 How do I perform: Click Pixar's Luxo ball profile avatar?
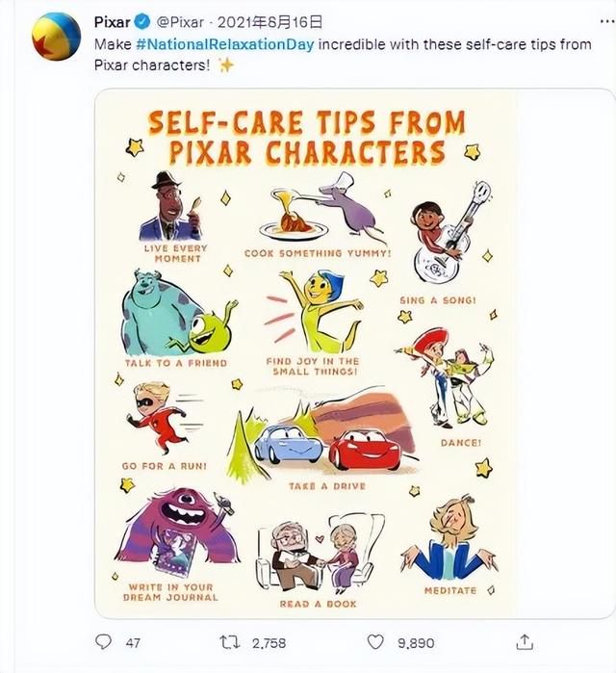coord(56,37)
